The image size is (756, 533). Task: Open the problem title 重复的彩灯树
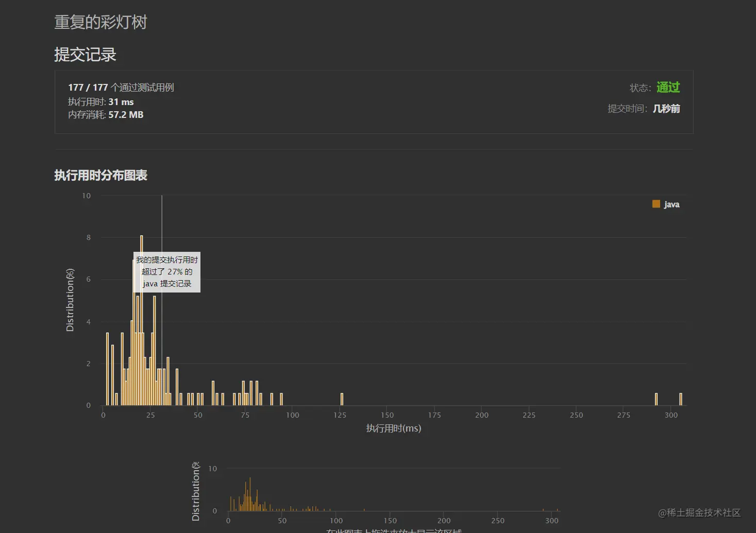point(101,22)
